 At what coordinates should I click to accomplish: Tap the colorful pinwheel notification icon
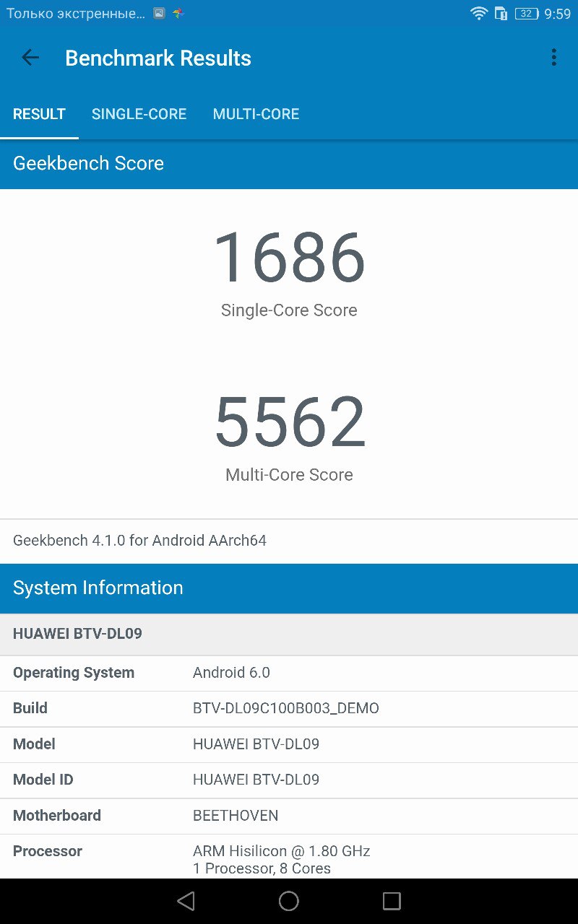(x=178, y=14)
